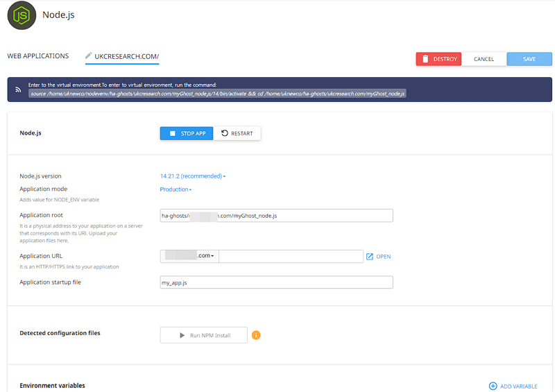Click the Node.js hexagon logo icon
The width and height of the screenshot is (555, 392).
[x=22, y=15]
